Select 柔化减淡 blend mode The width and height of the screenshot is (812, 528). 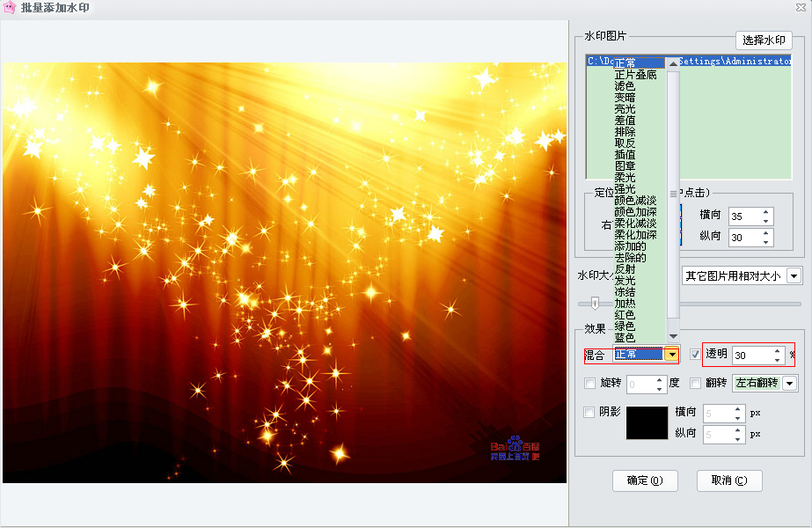(x=635, y=223)
